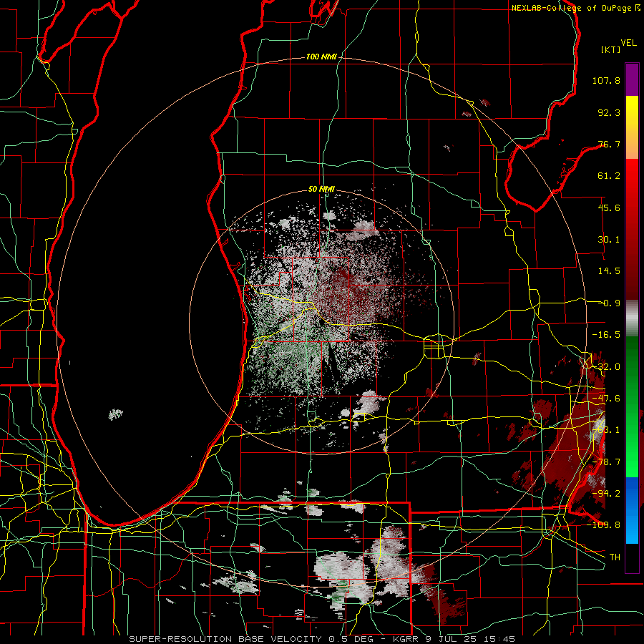
Task: Click the 50 NMI range ring label
Action: pos(321,190)
